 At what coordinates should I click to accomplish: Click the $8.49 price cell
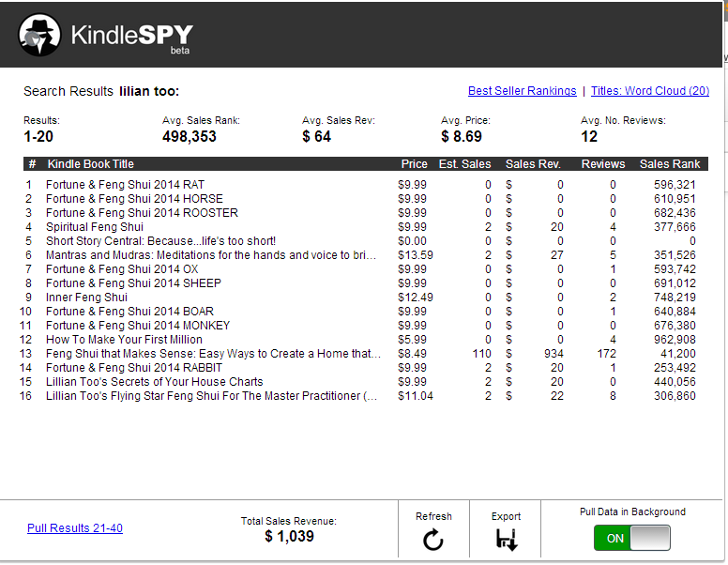pyautogui.click(x=412, y=354)
